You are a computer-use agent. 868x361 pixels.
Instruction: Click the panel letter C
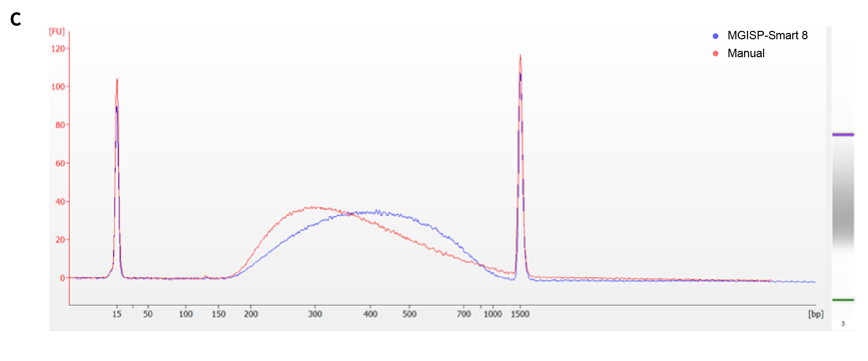[15, 19]
